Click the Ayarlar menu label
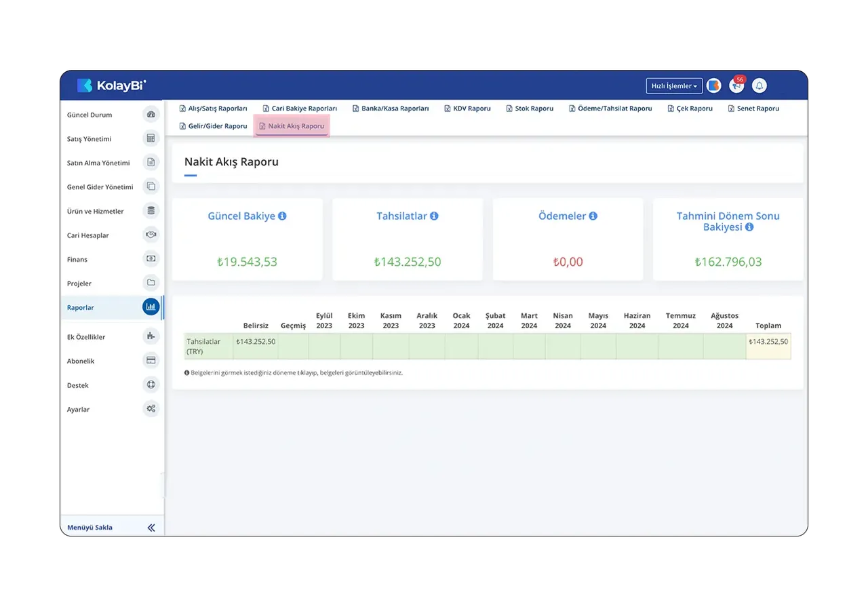The height and width of the screenshot is (590, 868). click(79, 410)
